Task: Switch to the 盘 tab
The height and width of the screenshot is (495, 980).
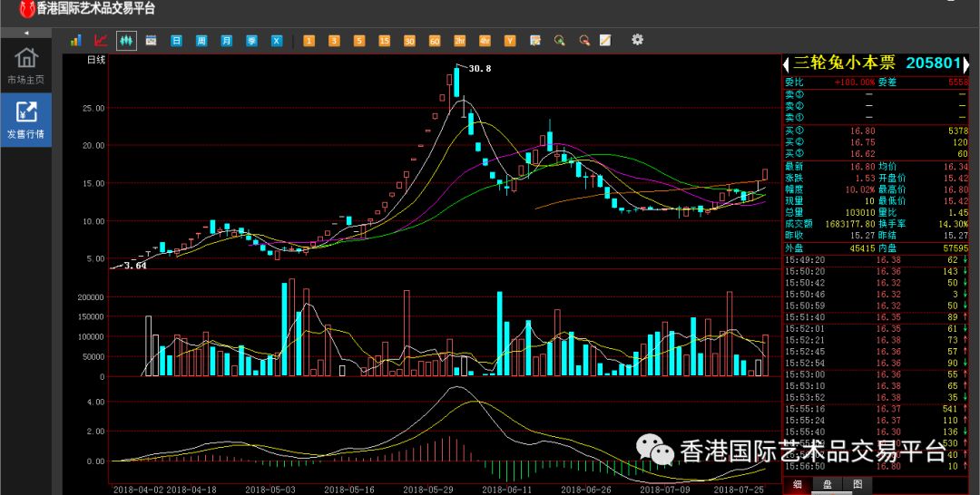Action: tap(827, 484)
